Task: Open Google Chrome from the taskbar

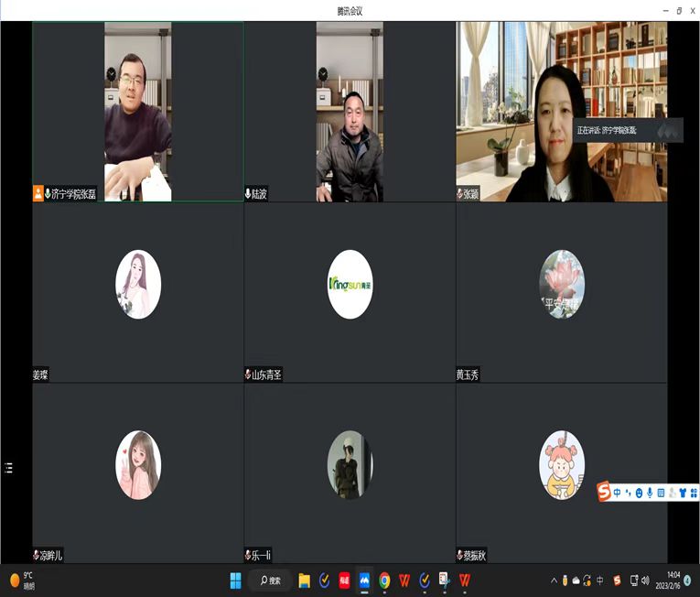Action: pos(384,580)
